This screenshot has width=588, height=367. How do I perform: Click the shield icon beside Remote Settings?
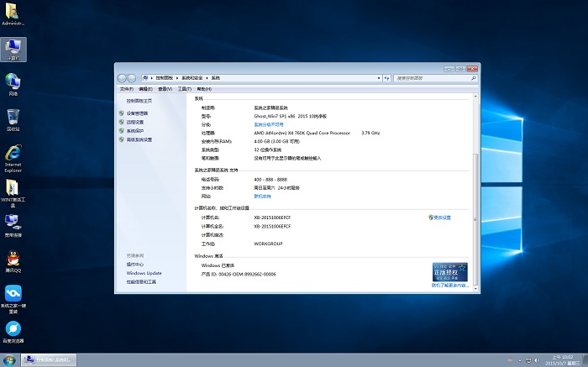[x=122, y=122]
